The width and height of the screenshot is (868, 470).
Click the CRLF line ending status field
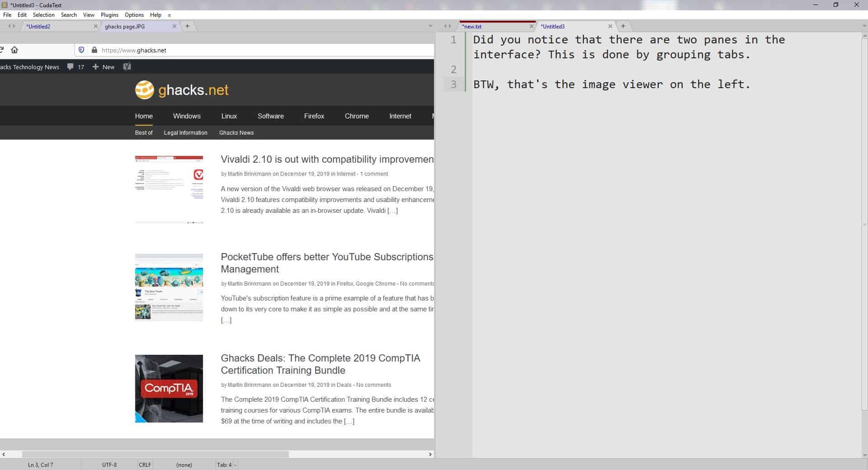click(x=145, y=465)
